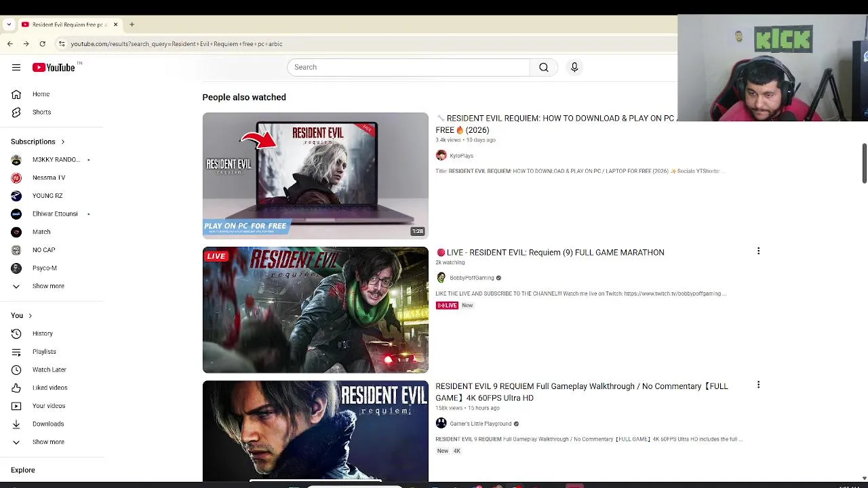Image resolution: width=868 pixels, height=488 pixels.
Task: Click the red LIVE badge under BobbyPoffGaming
Action: (x=447, y=306)
